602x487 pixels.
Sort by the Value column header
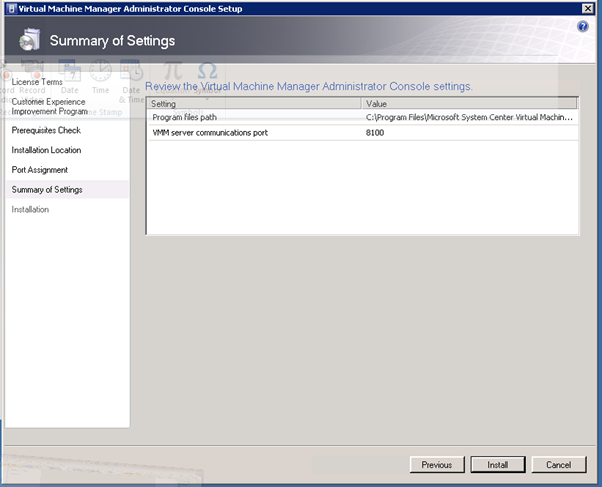(x=469, y=104)
